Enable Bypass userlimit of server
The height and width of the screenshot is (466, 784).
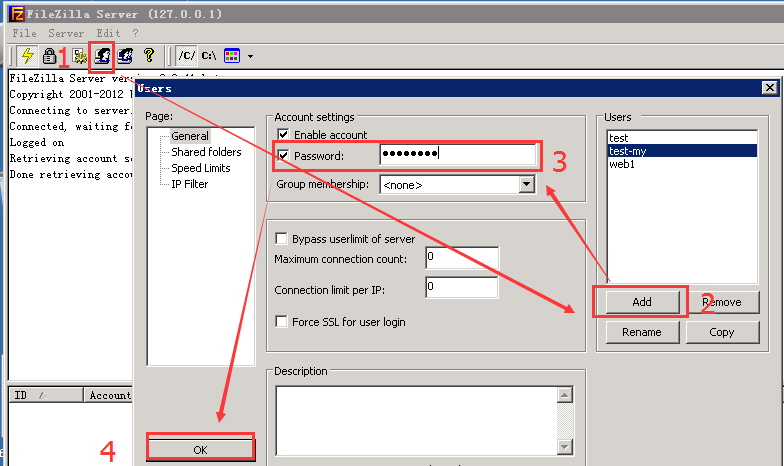tap(282, 239)
